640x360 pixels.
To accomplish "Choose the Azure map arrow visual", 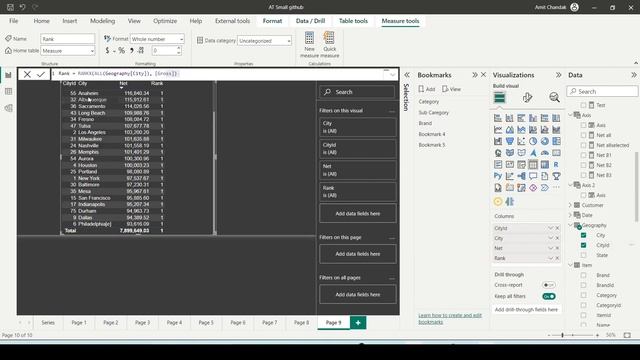I will click(x=533, y=153).
